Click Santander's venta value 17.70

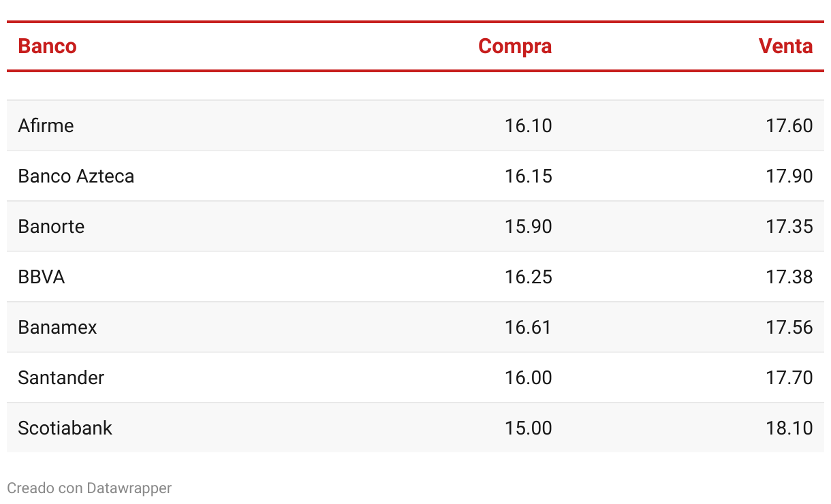tap(789, 378)
